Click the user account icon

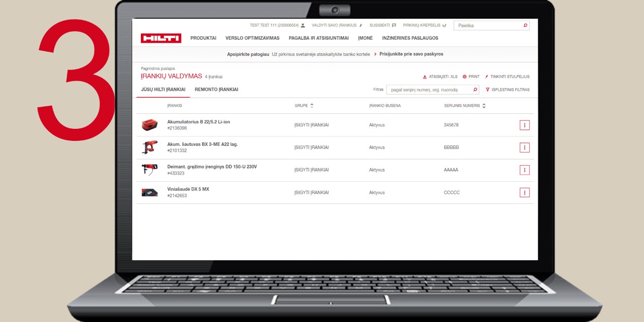pyautogui.click(x=303, y=26)
